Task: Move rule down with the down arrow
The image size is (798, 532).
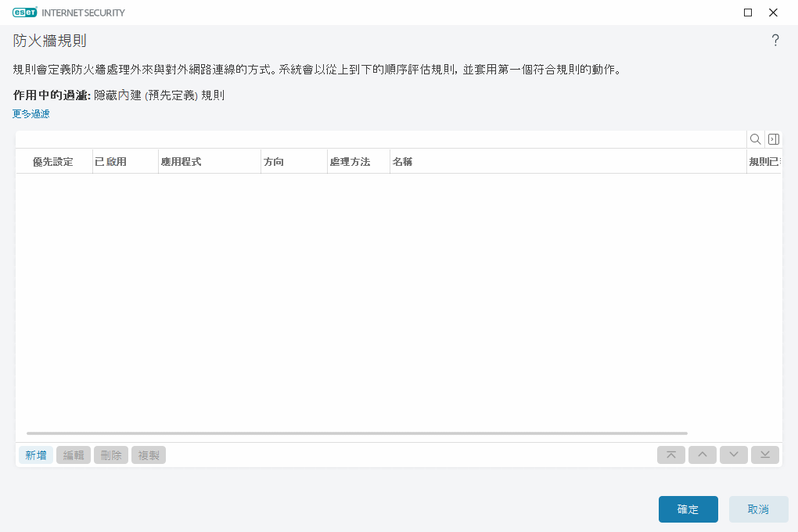Action: coord(733,455)
